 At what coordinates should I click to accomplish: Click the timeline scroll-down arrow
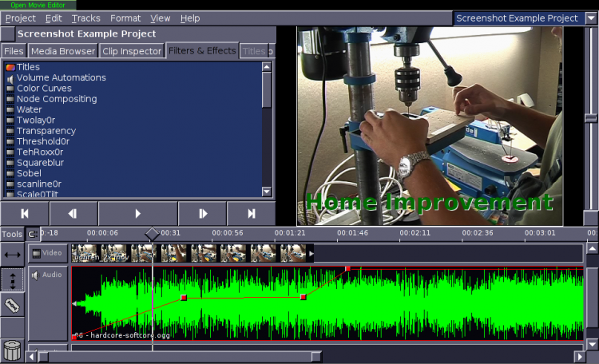tap(592, 344)
